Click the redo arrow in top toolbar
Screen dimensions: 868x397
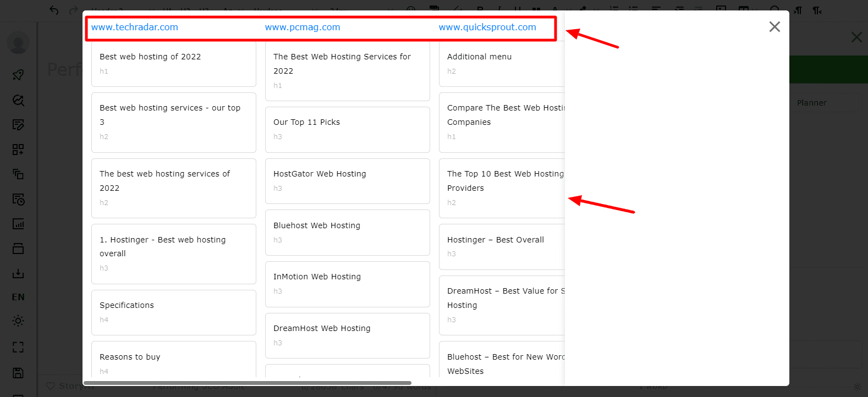point(73,10)
